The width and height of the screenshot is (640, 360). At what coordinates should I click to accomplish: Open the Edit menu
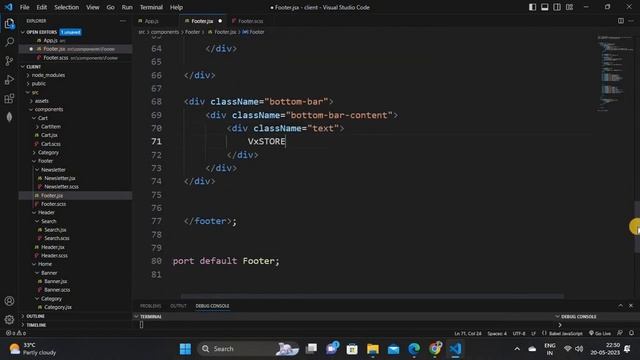click(42, 7)
